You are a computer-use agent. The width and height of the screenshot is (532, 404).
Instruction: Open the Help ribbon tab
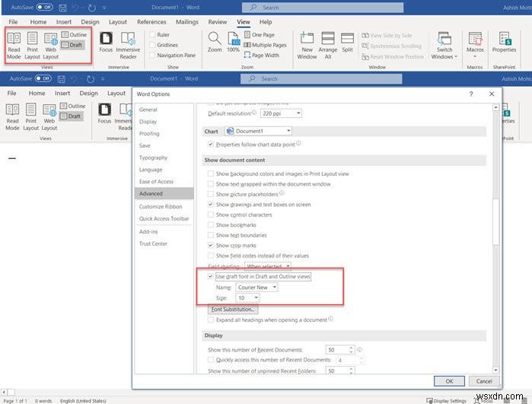point(266,22)
